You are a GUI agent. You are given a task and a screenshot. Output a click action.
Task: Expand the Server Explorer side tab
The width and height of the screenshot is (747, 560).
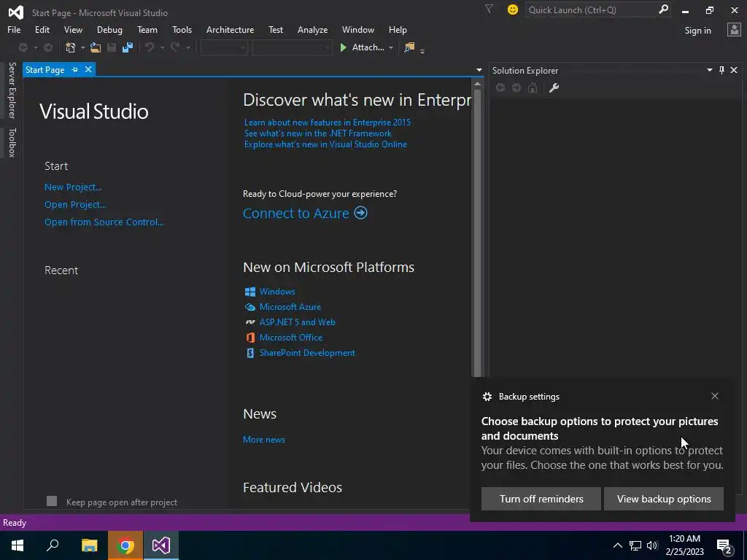12,90
